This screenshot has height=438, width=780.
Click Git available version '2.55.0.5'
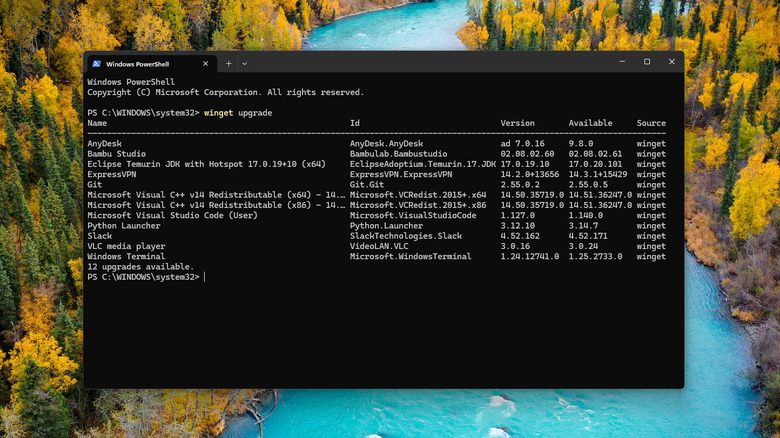coord(588,185)
